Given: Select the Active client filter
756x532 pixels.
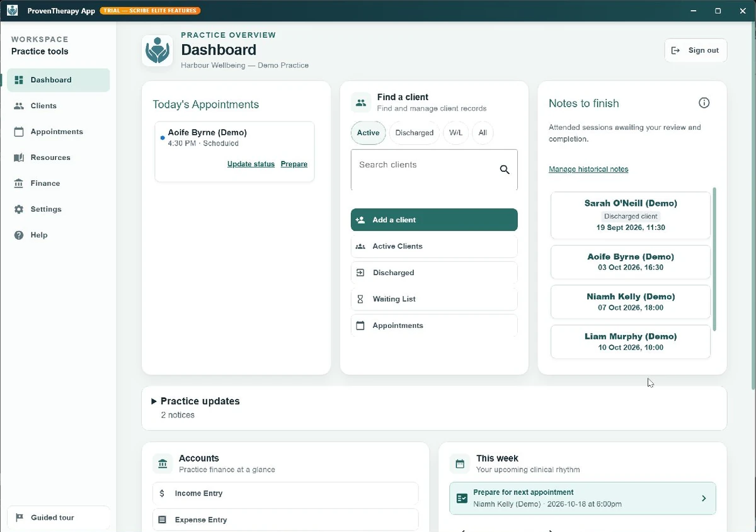Looking at the screenshot, I should (368, 133).
